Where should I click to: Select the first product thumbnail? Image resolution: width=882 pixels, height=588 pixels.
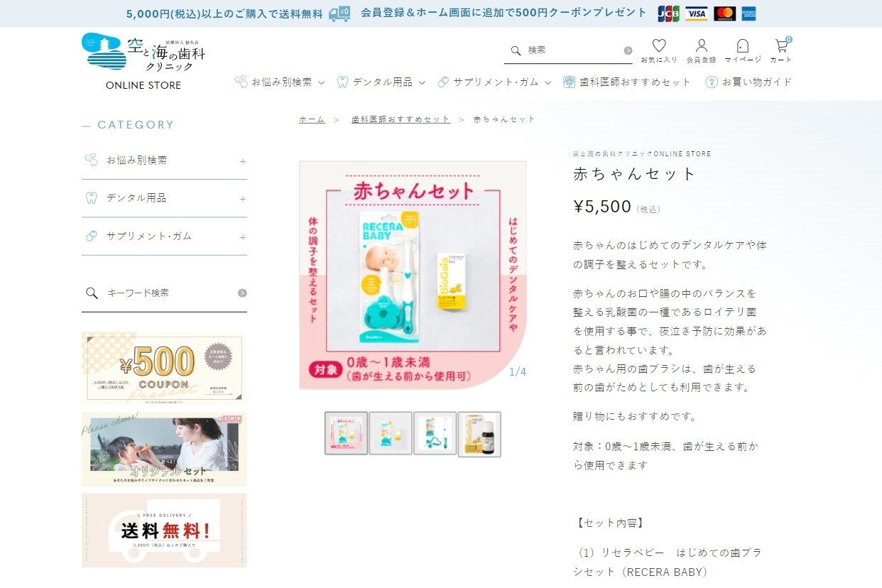click(x=347, y=434)
